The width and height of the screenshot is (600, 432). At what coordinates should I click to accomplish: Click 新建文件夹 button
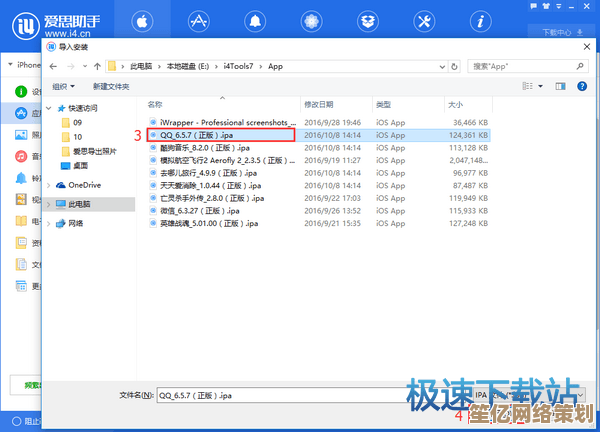[112, 87]
